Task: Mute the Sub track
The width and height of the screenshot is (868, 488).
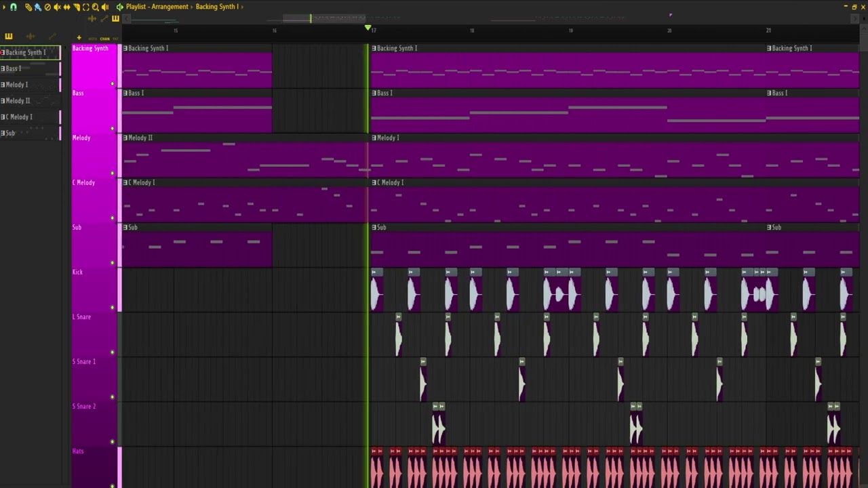Action: click(x=113, y=263)
